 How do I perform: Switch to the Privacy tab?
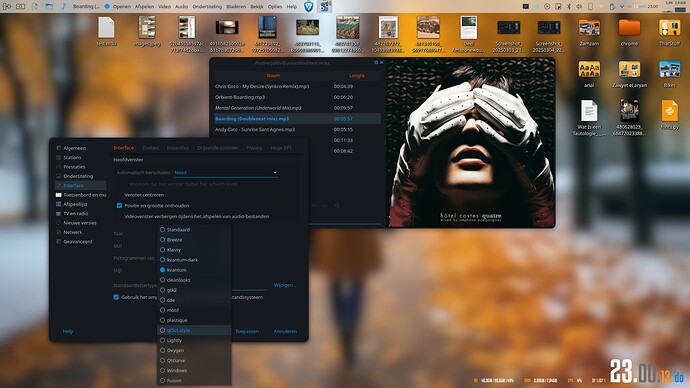254,148
